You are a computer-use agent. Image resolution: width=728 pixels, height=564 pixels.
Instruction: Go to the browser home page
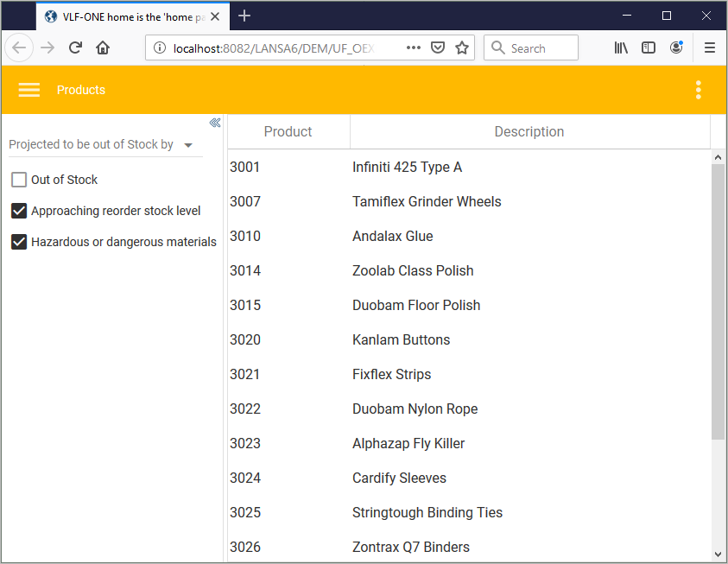(103, 48)
